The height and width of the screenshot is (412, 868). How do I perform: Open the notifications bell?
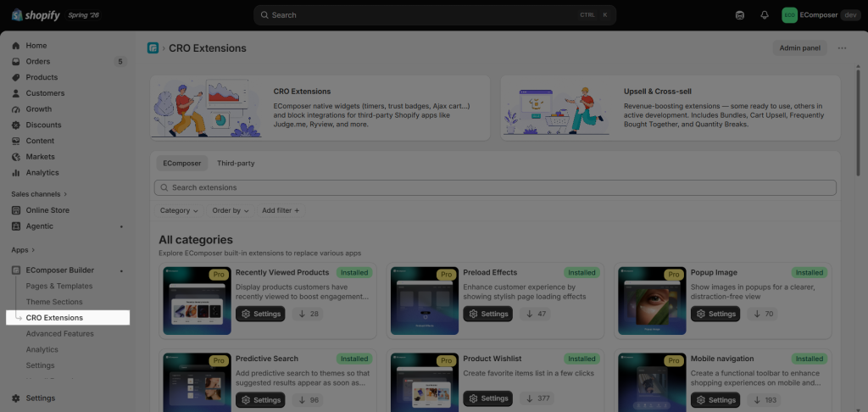coord(765,15)
